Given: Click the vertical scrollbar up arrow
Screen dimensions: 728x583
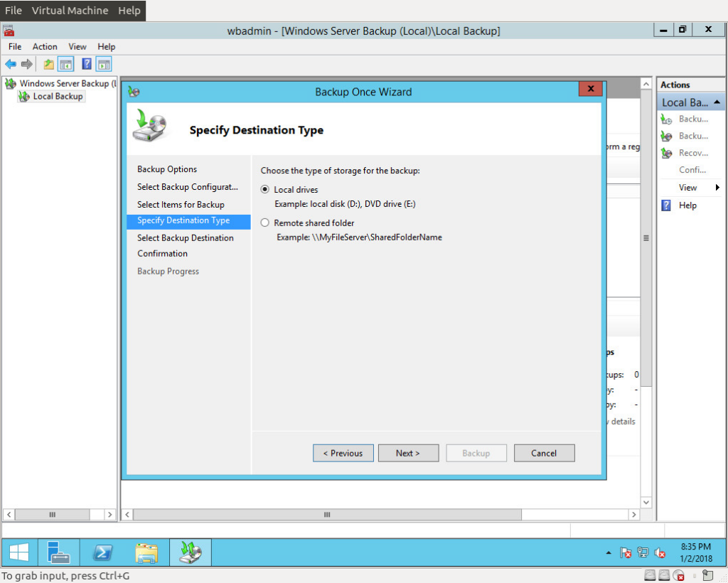Looking at the screenshot, I should coord(646,84).
